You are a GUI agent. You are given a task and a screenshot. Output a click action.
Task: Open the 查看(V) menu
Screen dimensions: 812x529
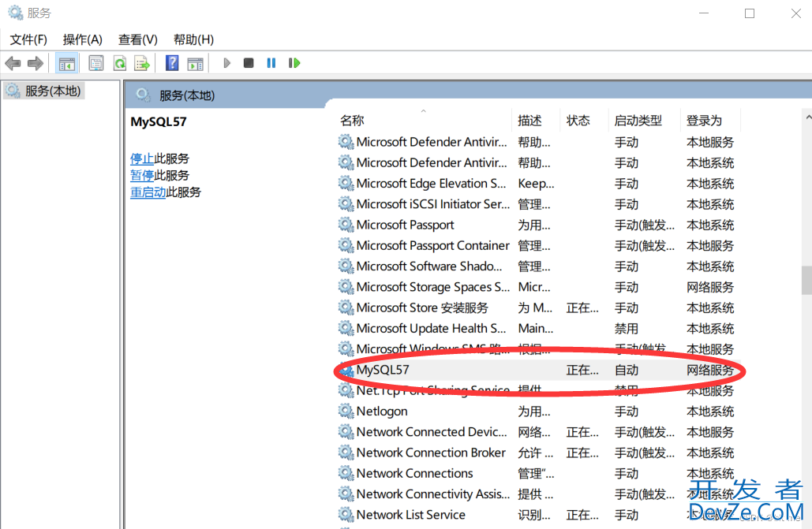(138, 39)
